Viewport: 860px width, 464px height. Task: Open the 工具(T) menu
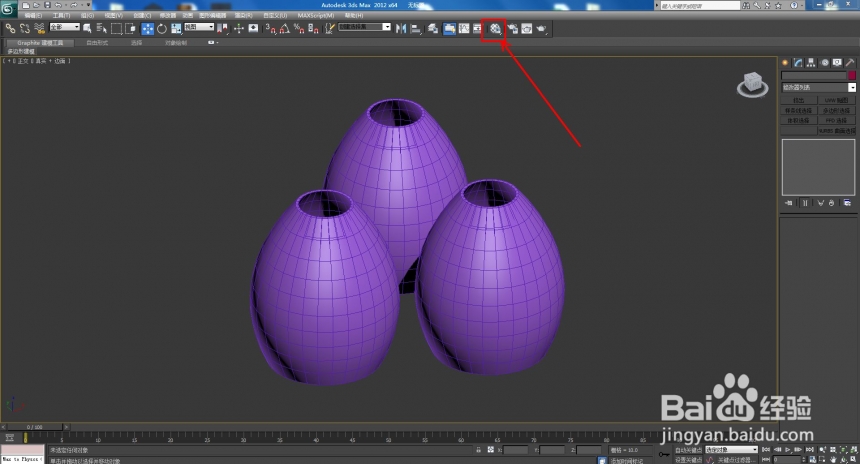click(61, 15)
